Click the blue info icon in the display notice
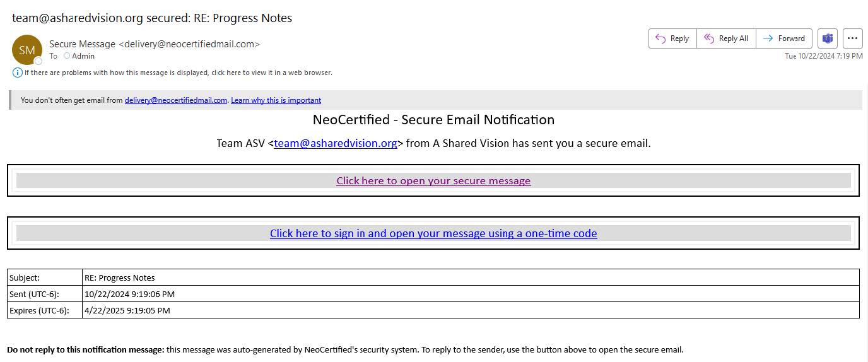This screenshot has height=362, width=868. (x=18, y=73)
